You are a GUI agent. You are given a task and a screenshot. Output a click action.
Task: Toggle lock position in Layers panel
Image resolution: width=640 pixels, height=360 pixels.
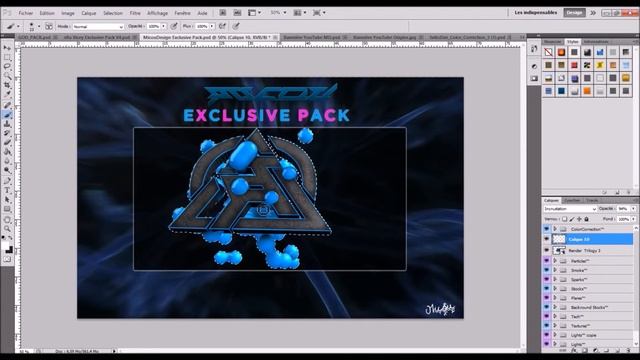pos(579,219)
